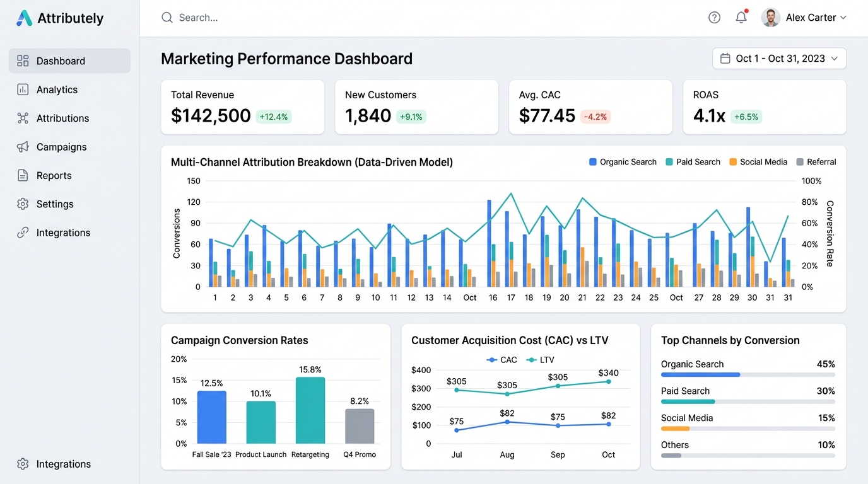This screenshot has height=484, width=868.
Task: Open notifications bell icon
Action: pos(741,18)
